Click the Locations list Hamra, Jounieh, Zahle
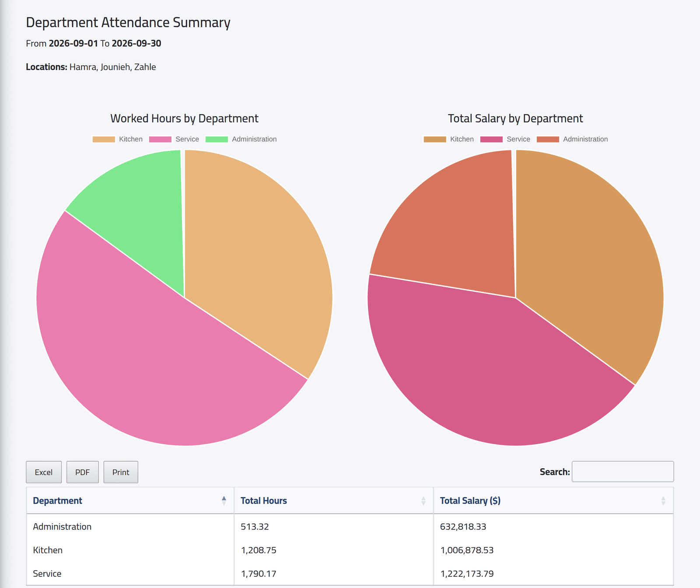The height and width of the screenshot is (588, 700). tap(113, 67)
